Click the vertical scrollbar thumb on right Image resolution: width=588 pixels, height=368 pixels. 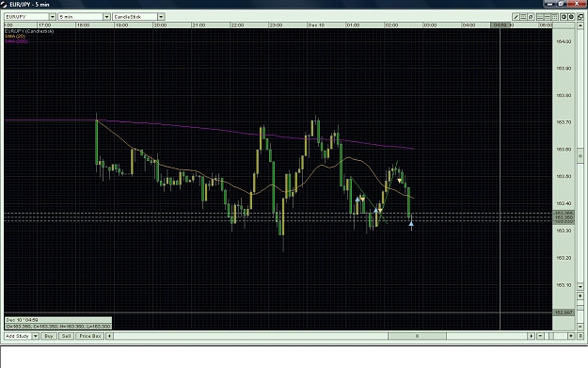point(580,155)
